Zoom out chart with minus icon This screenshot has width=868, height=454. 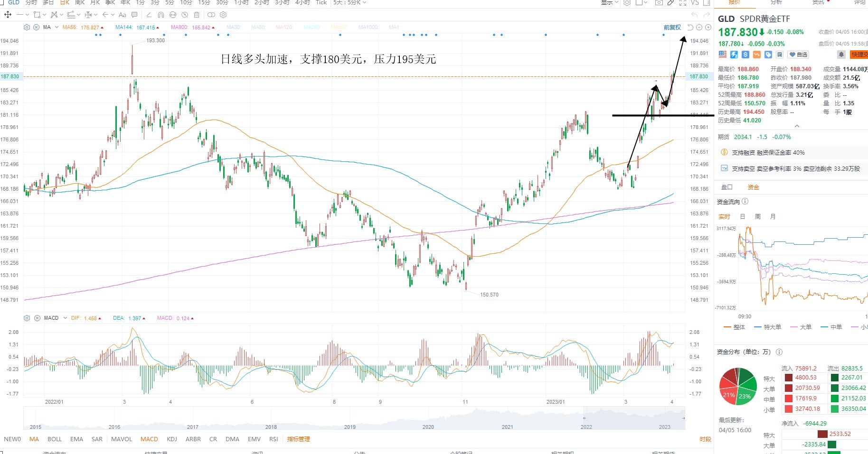(x=699, y=28)
